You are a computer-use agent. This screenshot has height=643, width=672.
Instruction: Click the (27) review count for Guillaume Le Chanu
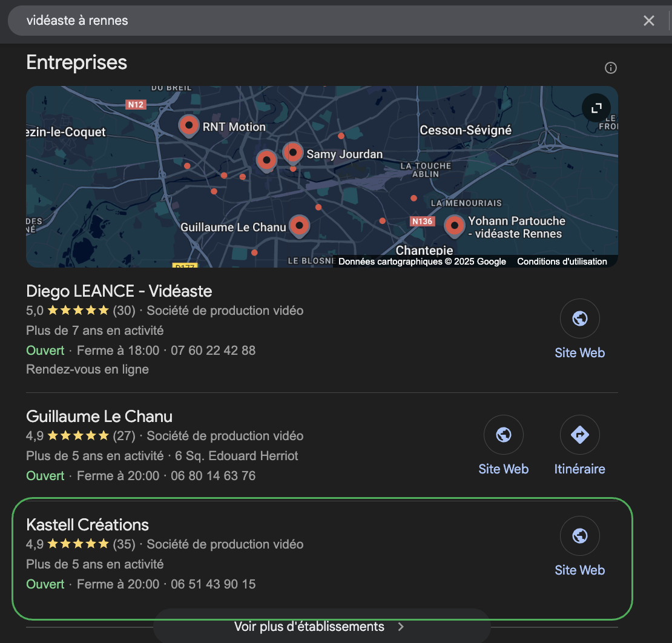(124, 436)
